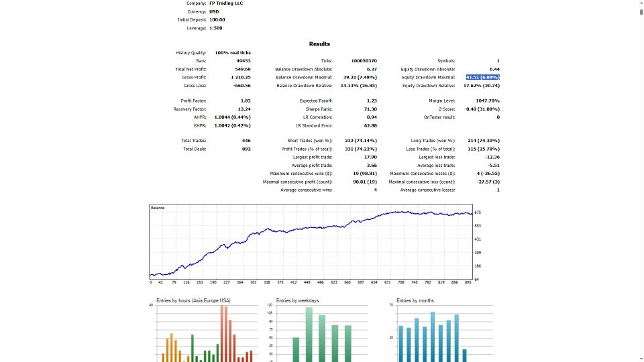Select the Z-Score value -0.40 (31.08%)
This screenshot has width=644, height=362.
(x=482, y=109)
